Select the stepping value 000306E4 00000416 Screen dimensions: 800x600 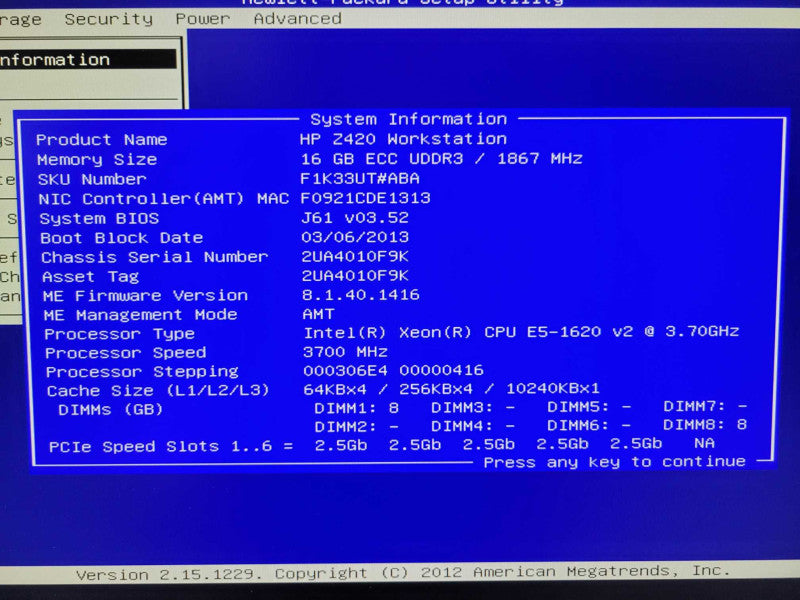(x=393, y=370)
